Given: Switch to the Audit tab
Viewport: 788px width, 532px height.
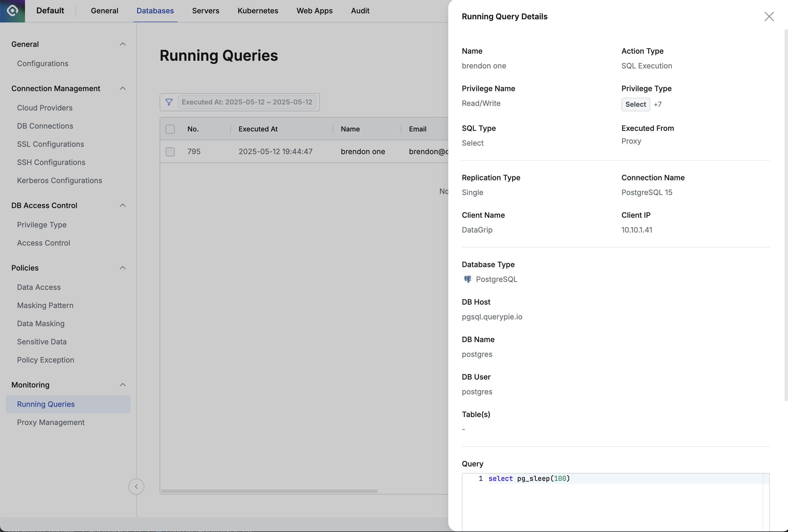Looking at the screenshot, I should point(360,11).
